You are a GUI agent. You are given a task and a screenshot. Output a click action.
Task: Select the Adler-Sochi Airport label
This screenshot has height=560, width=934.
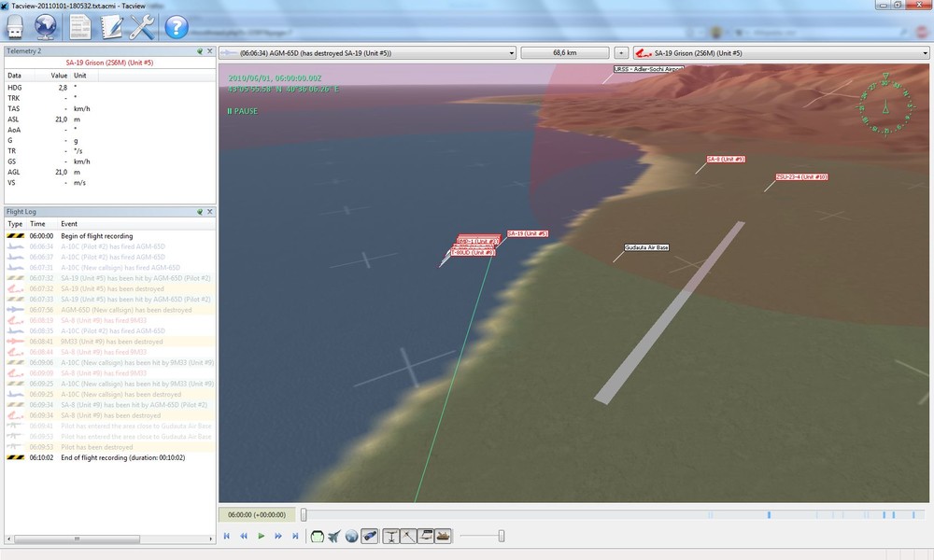point(648,69)
